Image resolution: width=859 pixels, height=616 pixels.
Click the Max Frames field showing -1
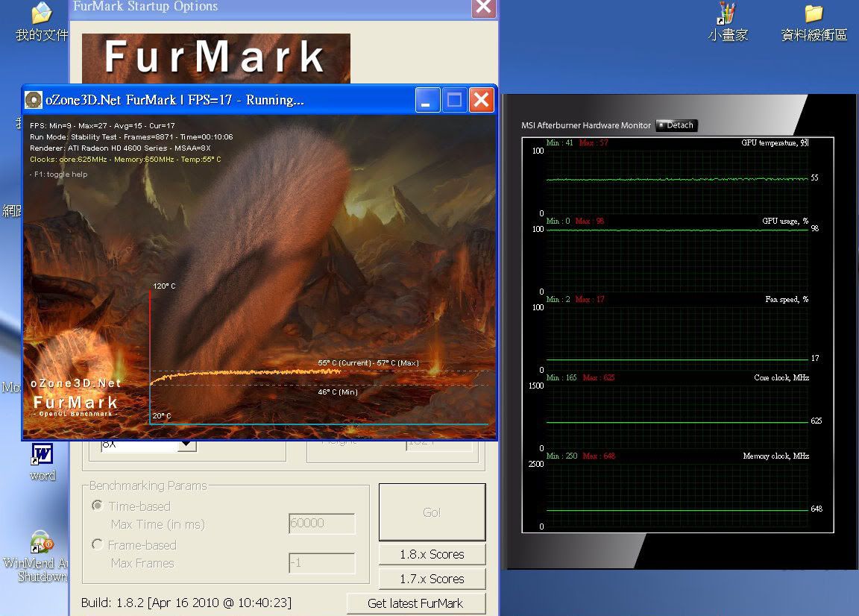tap(322, 563)
